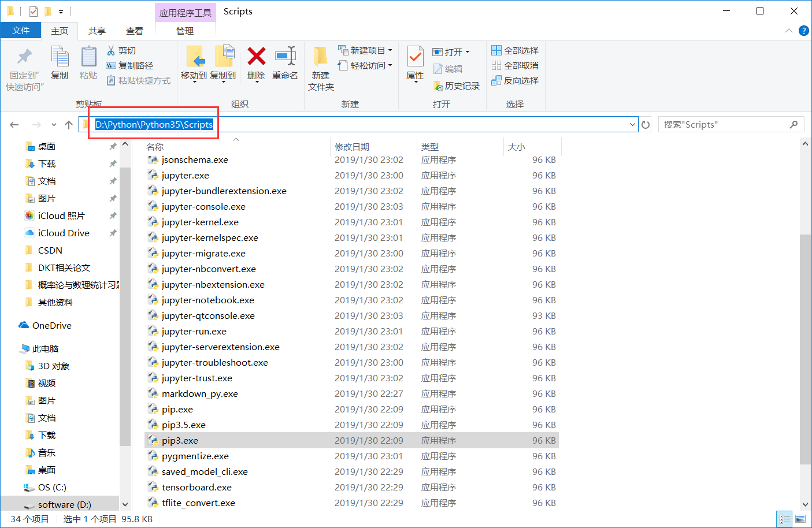Click the red Delete (删除) icon

coord(256,57)
